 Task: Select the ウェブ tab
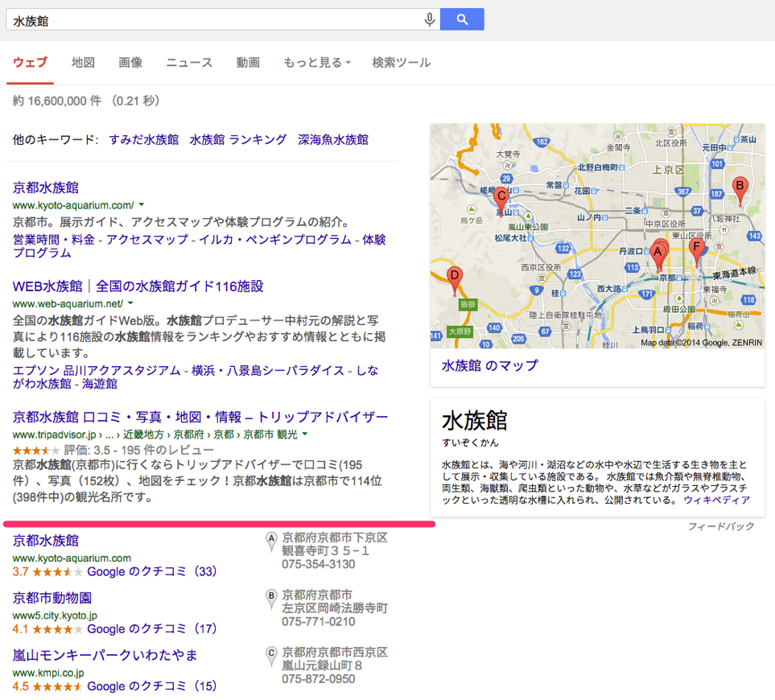pos(30,63)
